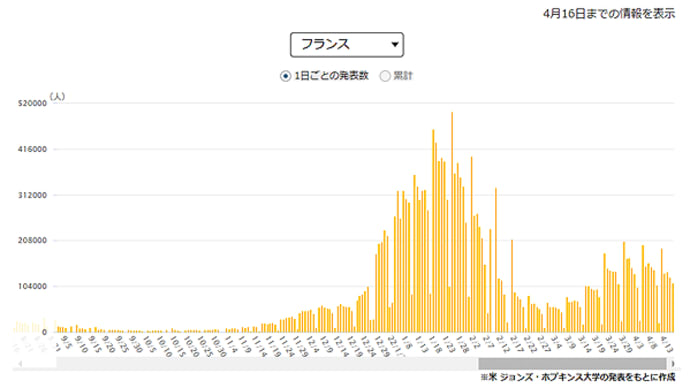
Task: Click the 416000 y-axis label
Action: point(32,150)
